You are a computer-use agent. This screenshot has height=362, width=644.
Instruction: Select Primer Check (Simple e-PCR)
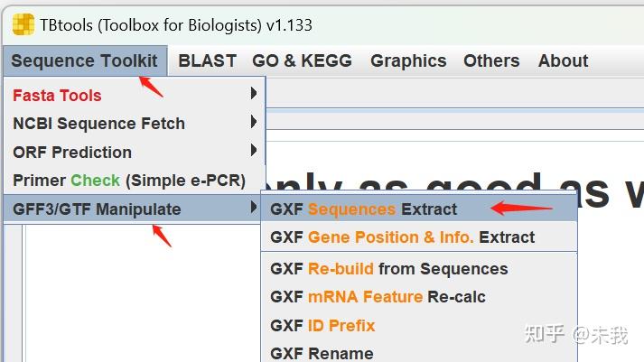coord(128,181)
